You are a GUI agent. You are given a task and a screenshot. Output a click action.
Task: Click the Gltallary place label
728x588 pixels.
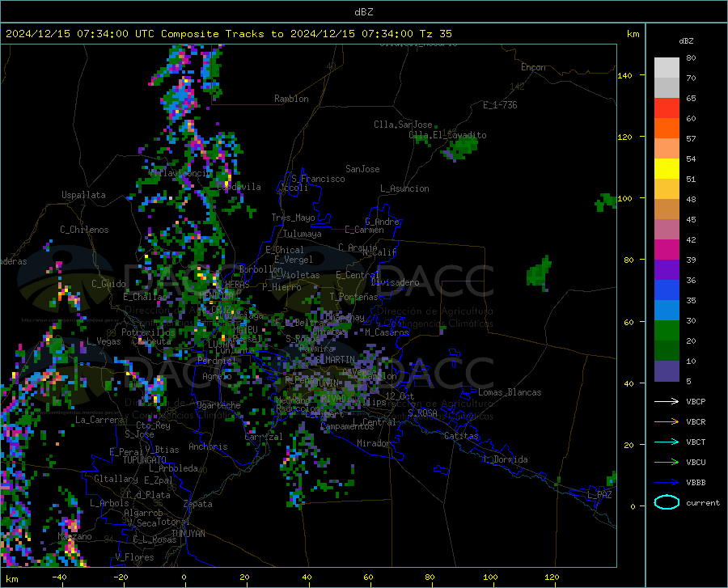116,479
